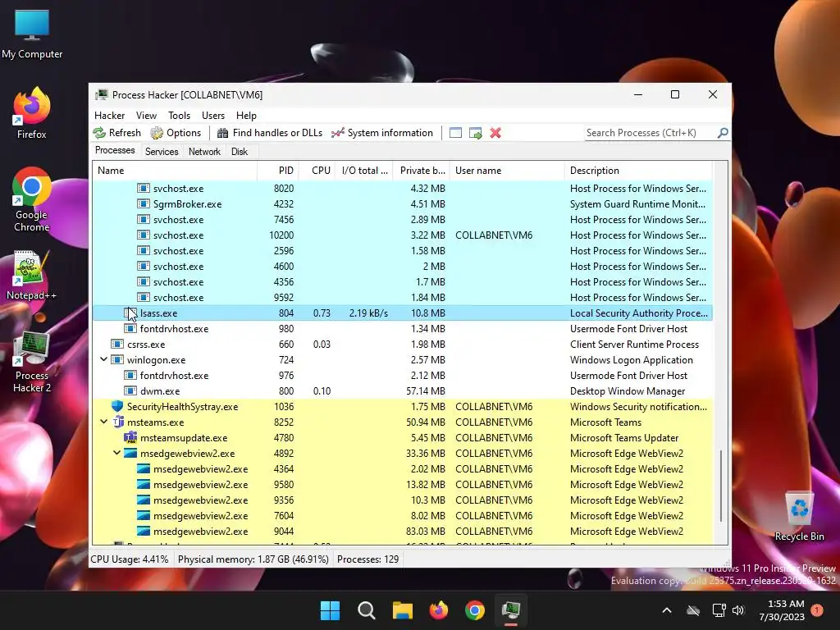Collapse the msedgewebview2.exe PID 4892 node
This screenshot has height=630, width=840.
click(x=116, y=453)
